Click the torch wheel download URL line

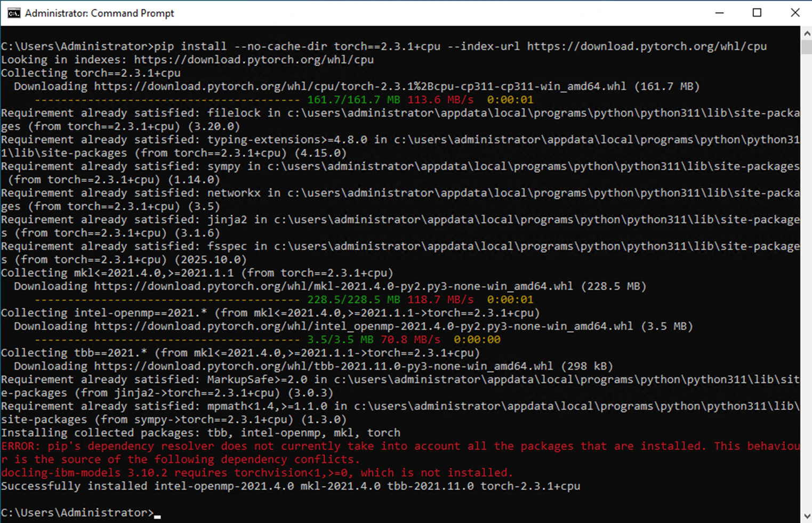[x=357, y=86]
